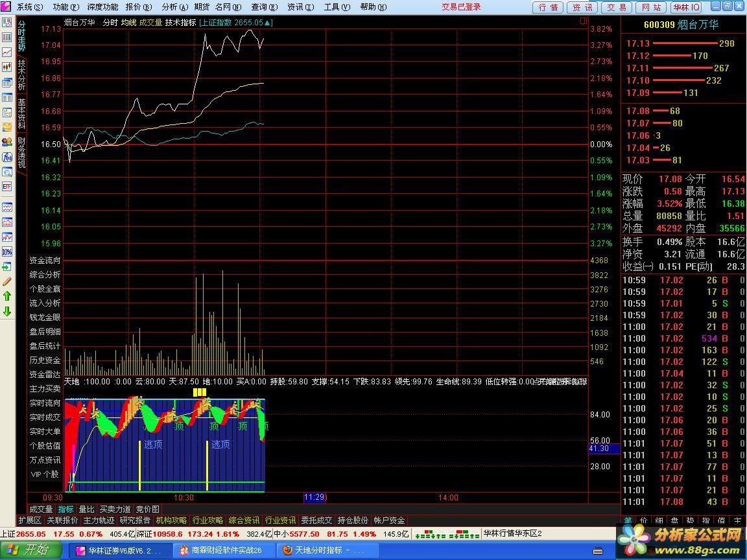
Task: Open the 持仓股份 tab
Action: coord(353,520)
